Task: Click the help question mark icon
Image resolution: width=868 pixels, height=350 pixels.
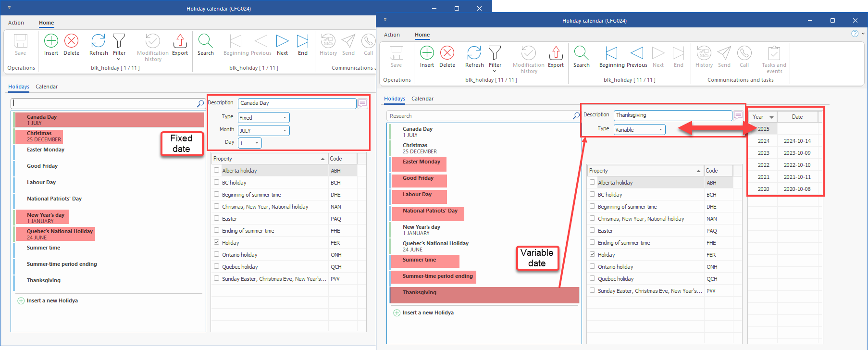Action: [x=855, y=34]
